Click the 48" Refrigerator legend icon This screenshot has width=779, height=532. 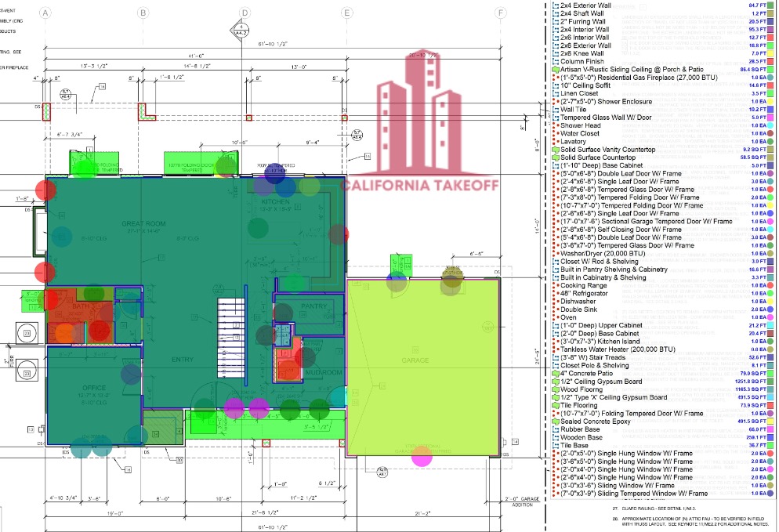(555, 293)
